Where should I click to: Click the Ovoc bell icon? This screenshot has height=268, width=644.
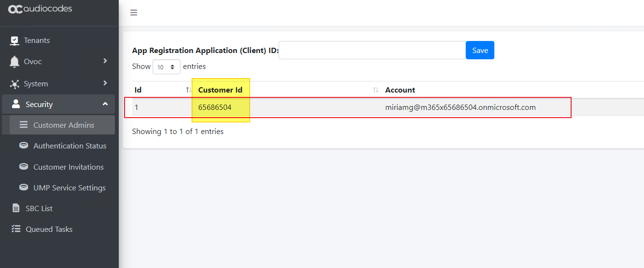15,62
